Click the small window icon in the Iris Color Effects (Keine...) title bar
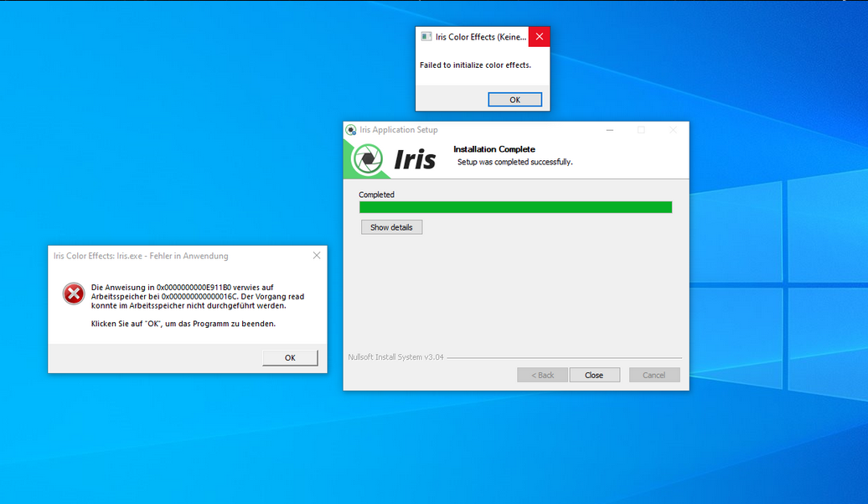 click(426, 37)
